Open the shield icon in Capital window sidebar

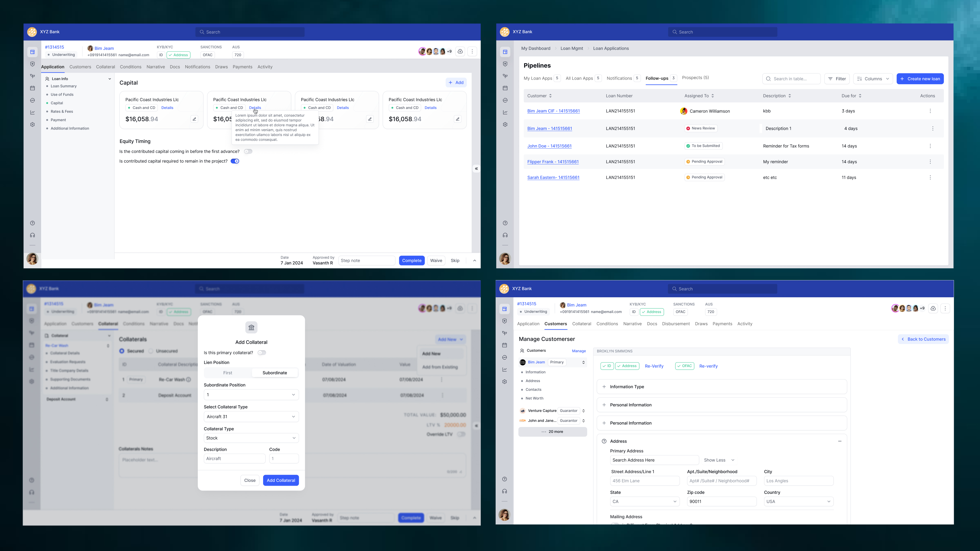click(x=32, y=64)
